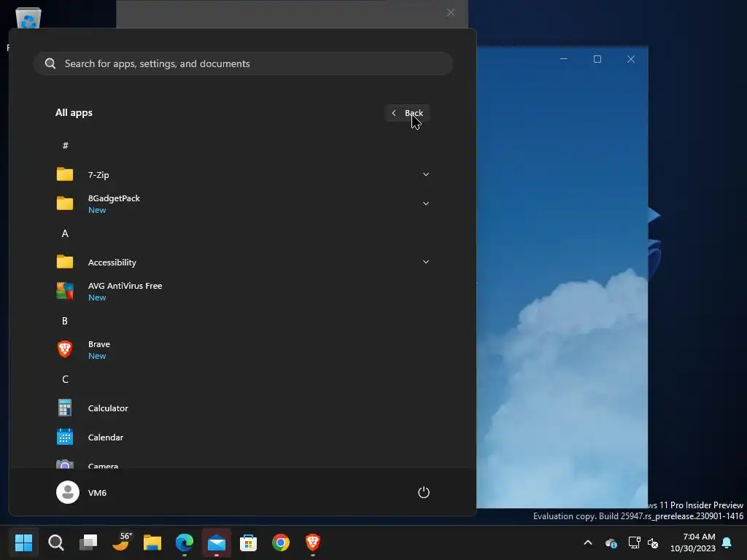Expand the Accessibility folder chevron
Image resolution: width=747 pixels, height=560 pixels.
[x=426, y=262]
